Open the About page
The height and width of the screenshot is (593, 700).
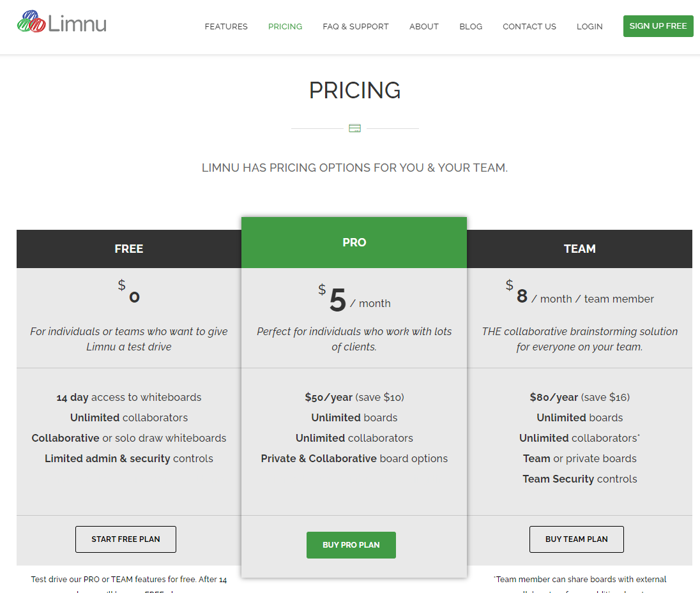424,27
